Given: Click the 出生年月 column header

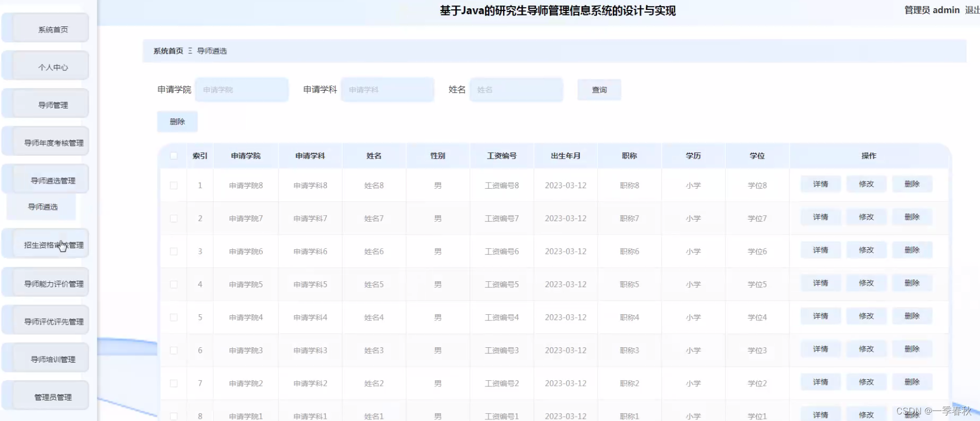Looking at the screenshot, I should [565, 156].
